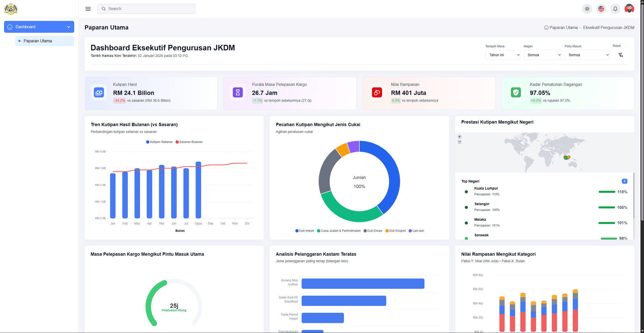Hide Duti Import slice via its legend item
Image resolution: width=644 pixels, height=333 pixels.
point(304,230)
